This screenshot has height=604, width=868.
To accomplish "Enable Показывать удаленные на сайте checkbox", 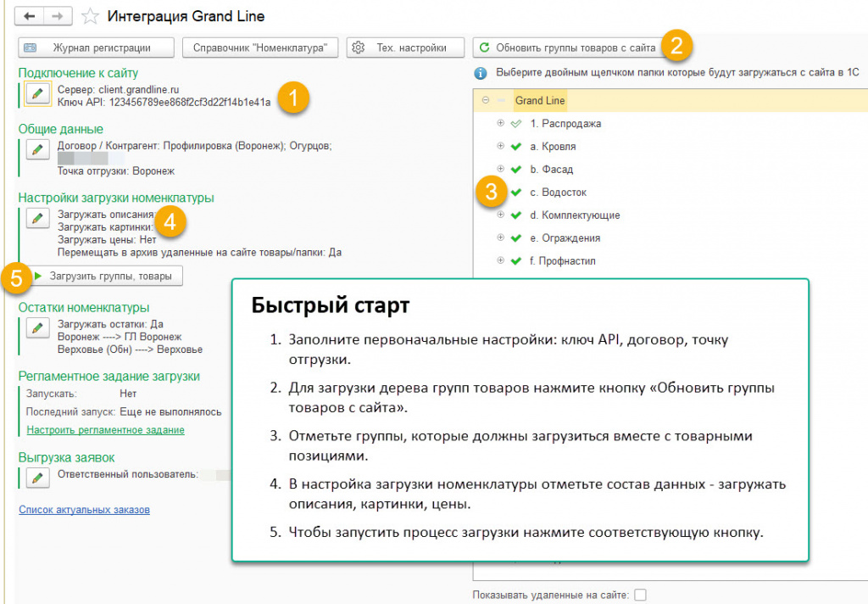I will 641,595.
